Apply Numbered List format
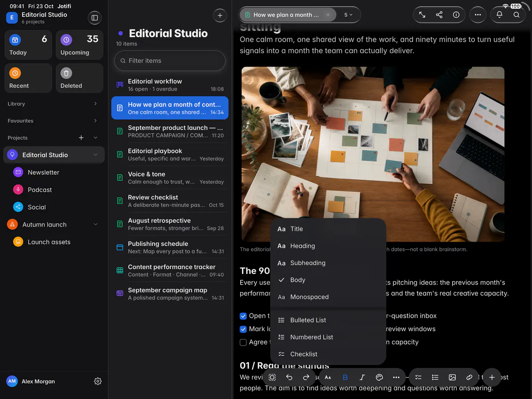 [328, 337]
